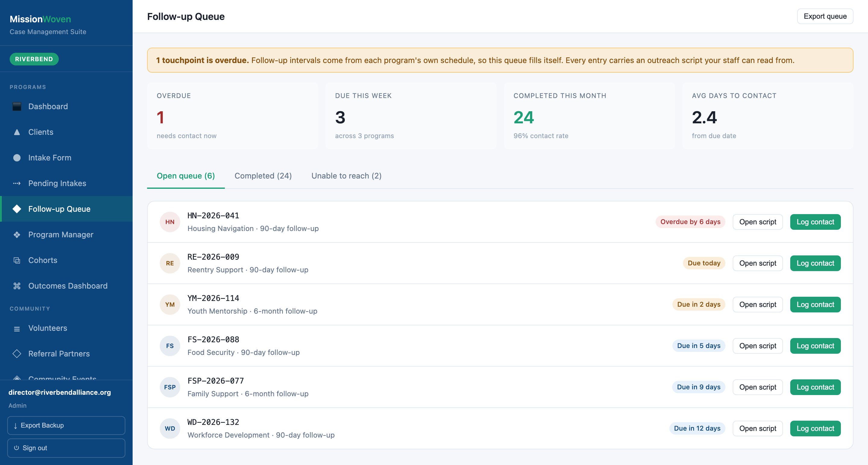Viewport: 868px width, 465px height.
Task: Sign out of the account
Action: tap(66, 448)
